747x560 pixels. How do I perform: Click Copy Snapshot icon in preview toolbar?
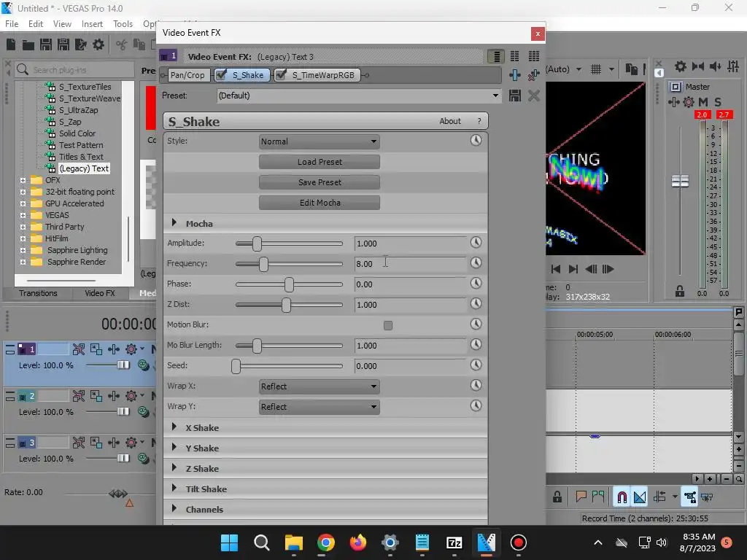pos(631,69)
